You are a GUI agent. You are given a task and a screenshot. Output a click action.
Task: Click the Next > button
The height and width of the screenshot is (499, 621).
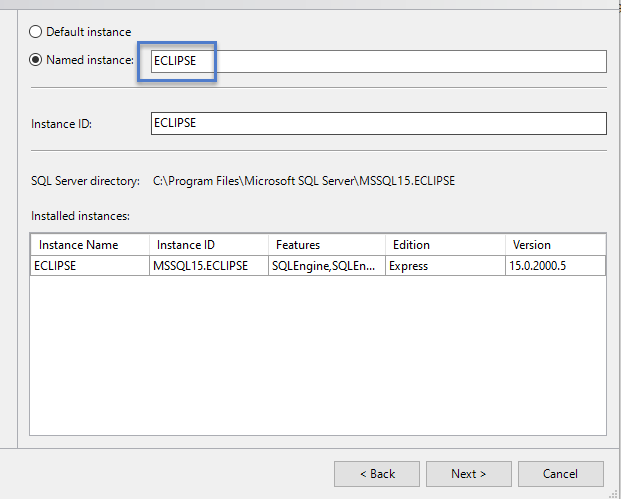coord(469,474)
